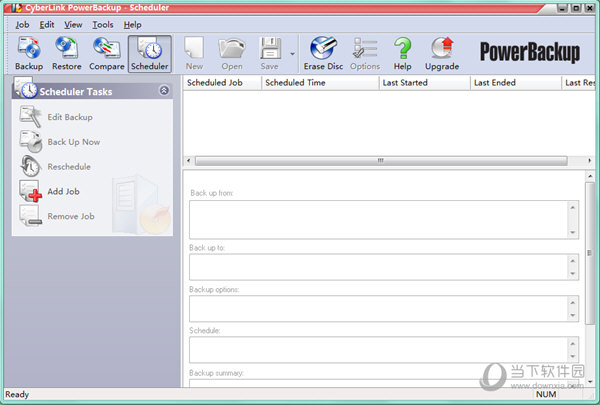Close the PowerBackup Scheduler window
Viewport: 600px width, 405px height.
590,8
